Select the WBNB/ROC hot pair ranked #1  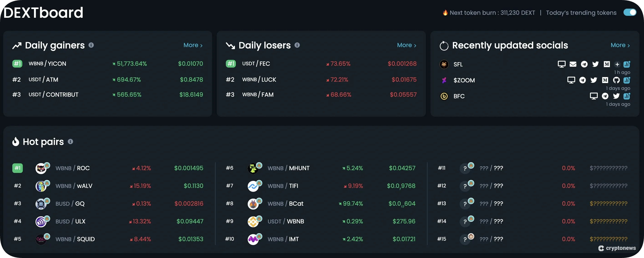coord(73,168)
